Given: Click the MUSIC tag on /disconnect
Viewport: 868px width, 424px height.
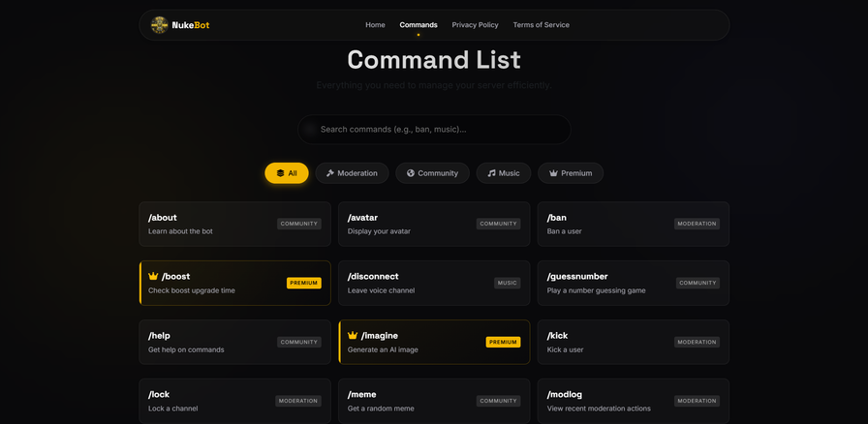Looking at the screenshot, I should (x=507, y=283).
